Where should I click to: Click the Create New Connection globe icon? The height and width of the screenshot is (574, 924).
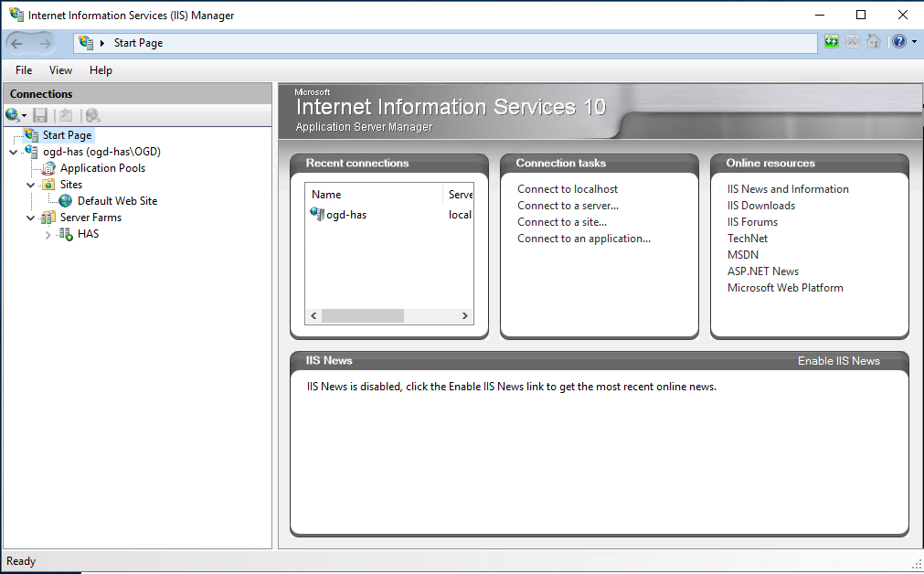coord(12,114)
